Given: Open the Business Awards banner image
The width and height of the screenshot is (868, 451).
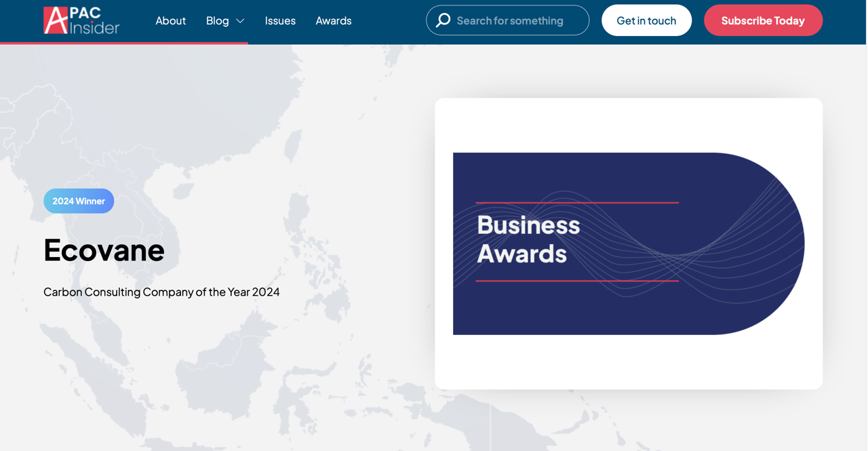Looking at the screenshot, I should (x=629, y=243).
